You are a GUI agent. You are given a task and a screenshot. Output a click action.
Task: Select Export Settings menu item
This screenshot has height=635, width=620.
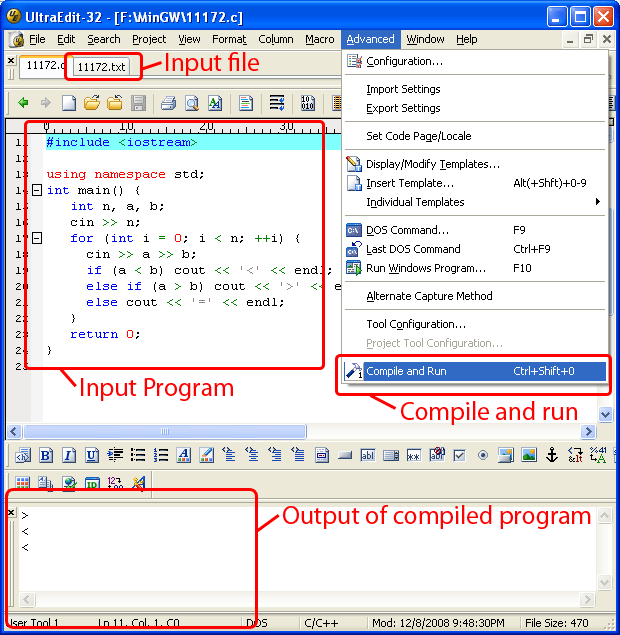click(x=475, y=108)
